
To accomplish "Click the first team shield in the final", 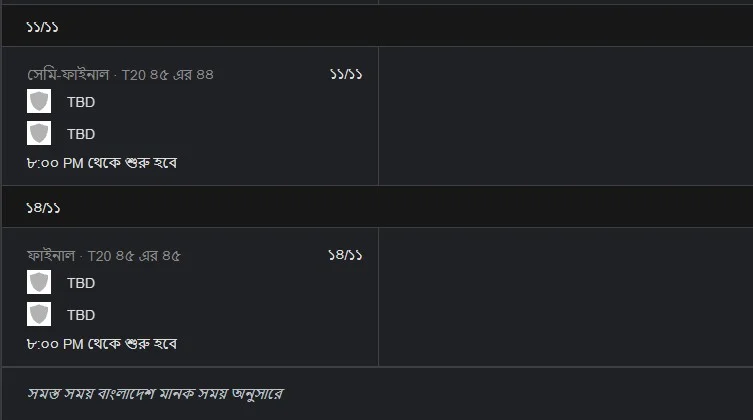I will pyautogui.click(x=39, y=283).
